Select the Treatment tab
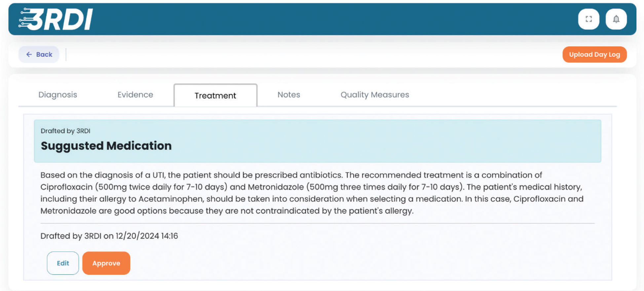 (x=215, y=96)
